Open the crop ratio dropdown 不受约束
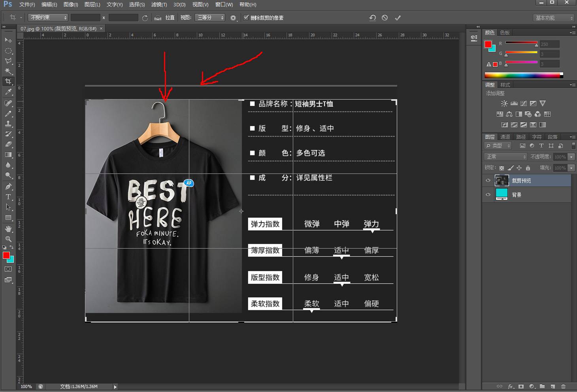The image size is (577, 392). pos(48,18)
